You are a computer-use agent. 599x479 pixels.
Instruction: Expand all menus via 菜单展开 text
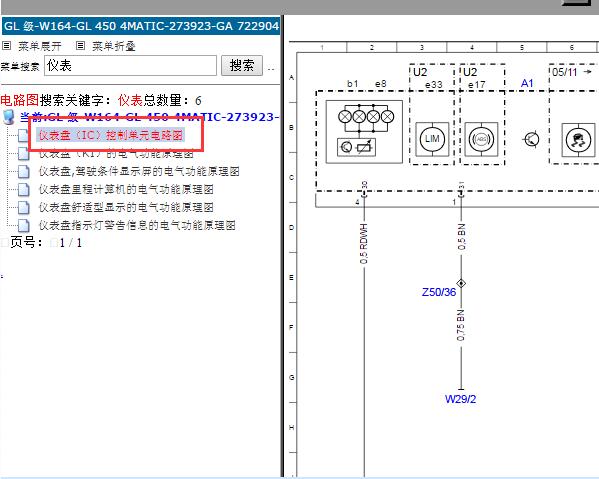click(40, 46)
